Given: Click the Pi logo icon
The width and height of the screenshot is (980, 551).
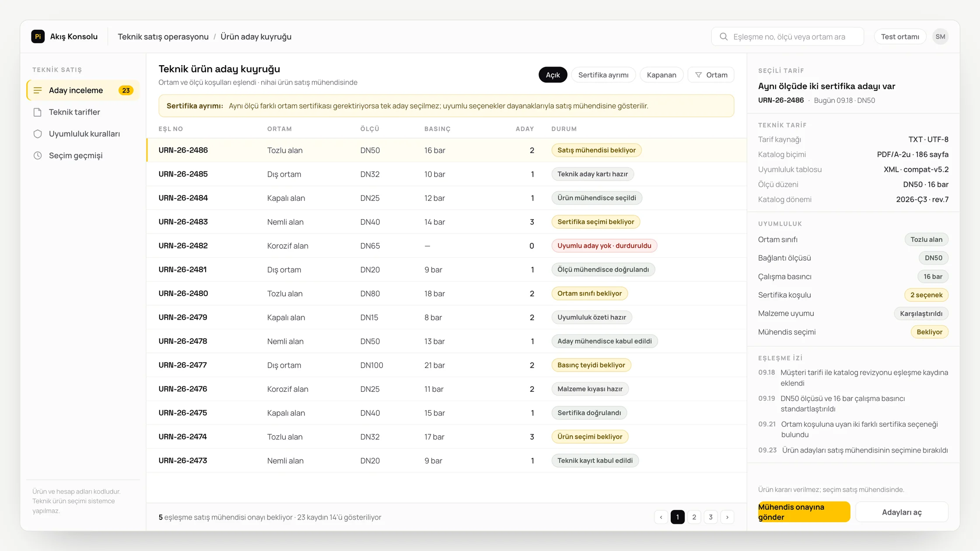Looking at the screenshot, I should pos(38,36).
